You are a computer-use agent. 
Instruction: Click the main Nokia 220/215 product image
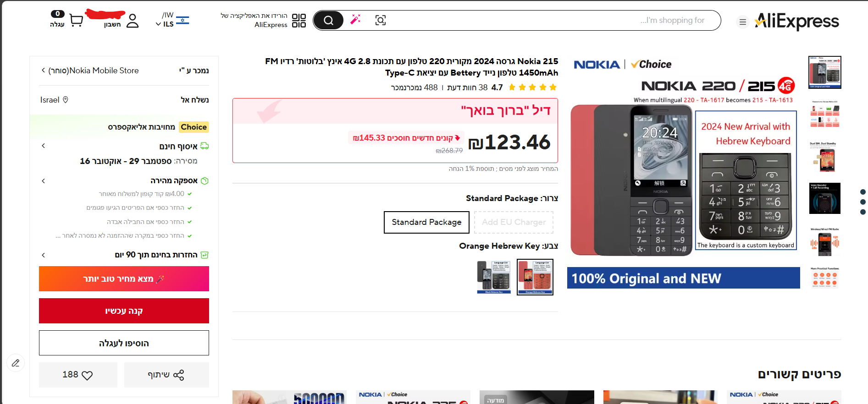point(684,172)
